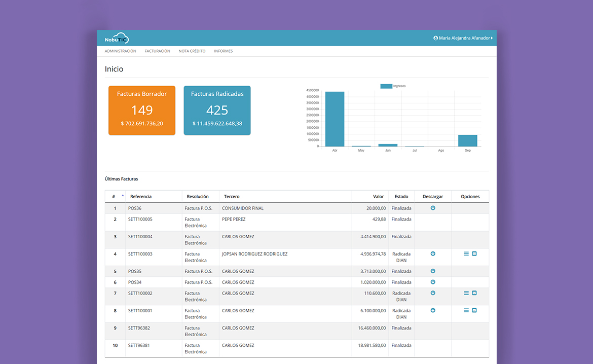This screenshot has width=593, height=364.
Task: Open the Informes menu
Action: (223, 51)
